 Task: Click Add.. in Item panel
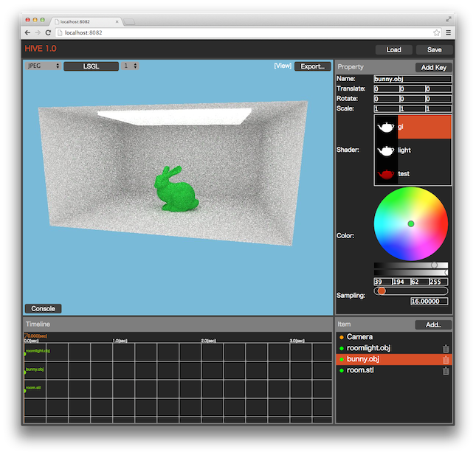[433, 325]
